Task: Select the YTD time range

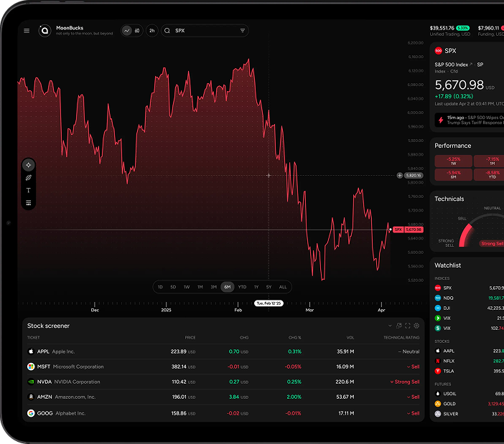Action: click(x=242, y=287)
